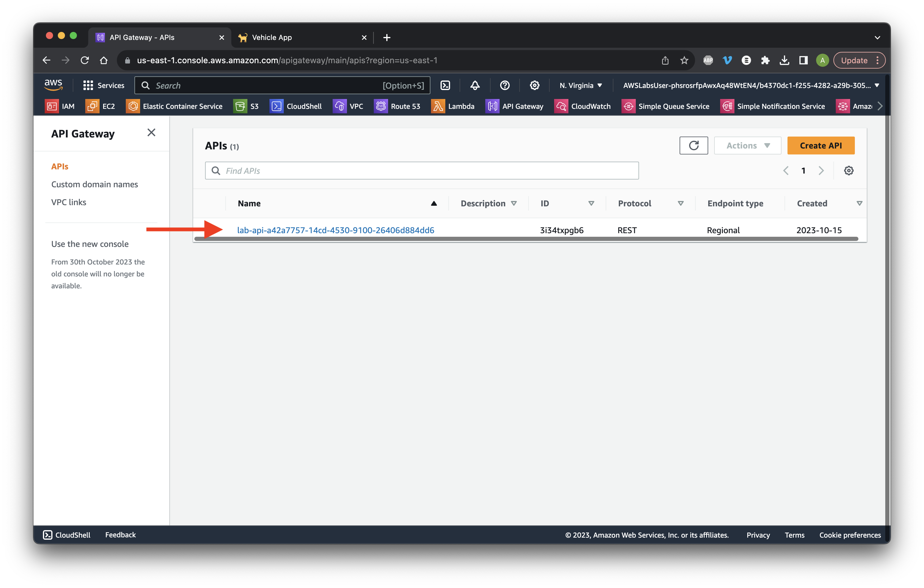Viewport: 924px width, 588px height.
Task: Open EC2 shortcut in favorites bar
Action: tap(100, 106)
